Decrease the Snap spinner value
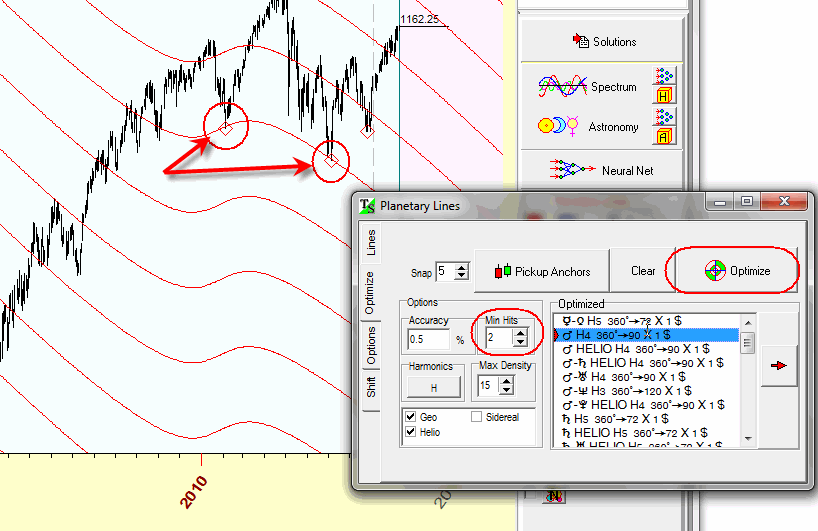The height and width of the screenshot is (531, 818). tap(460, 276)
